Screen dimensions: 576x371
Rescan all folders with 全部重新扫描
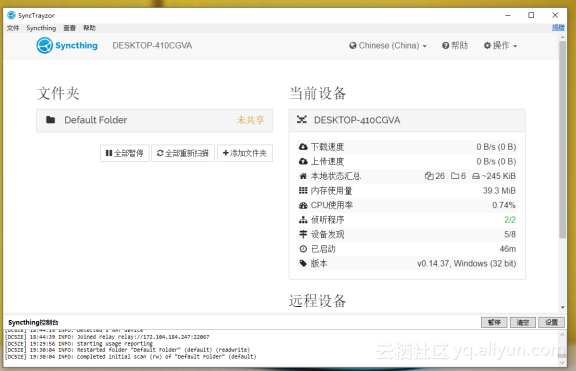[x=183, y=153]
